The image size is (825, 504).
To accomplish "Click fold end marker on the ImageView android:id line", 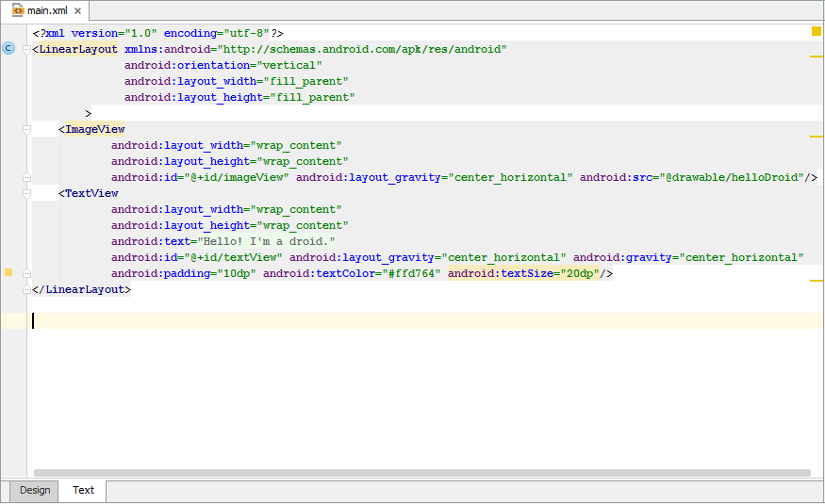I will pos(27,177).
